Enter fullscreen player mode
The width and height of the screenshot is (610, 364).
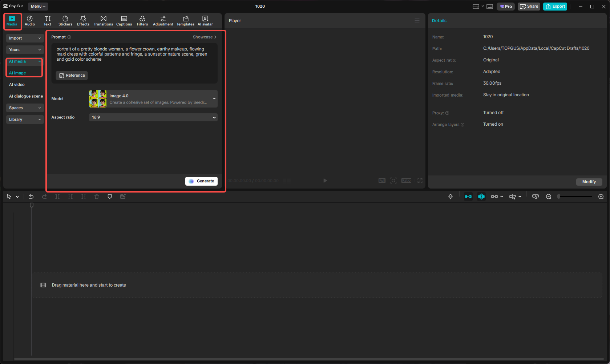pyautogui.click(x=420, y=181)
